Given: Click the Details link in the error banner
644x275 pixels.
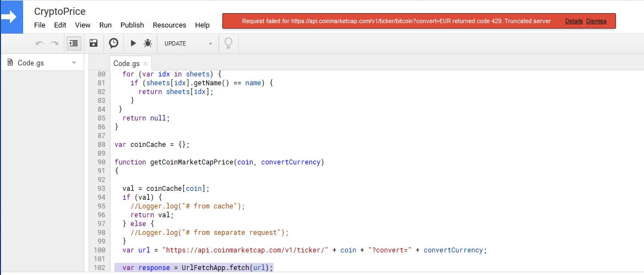Looking at the screenshot, I should 574,21.
